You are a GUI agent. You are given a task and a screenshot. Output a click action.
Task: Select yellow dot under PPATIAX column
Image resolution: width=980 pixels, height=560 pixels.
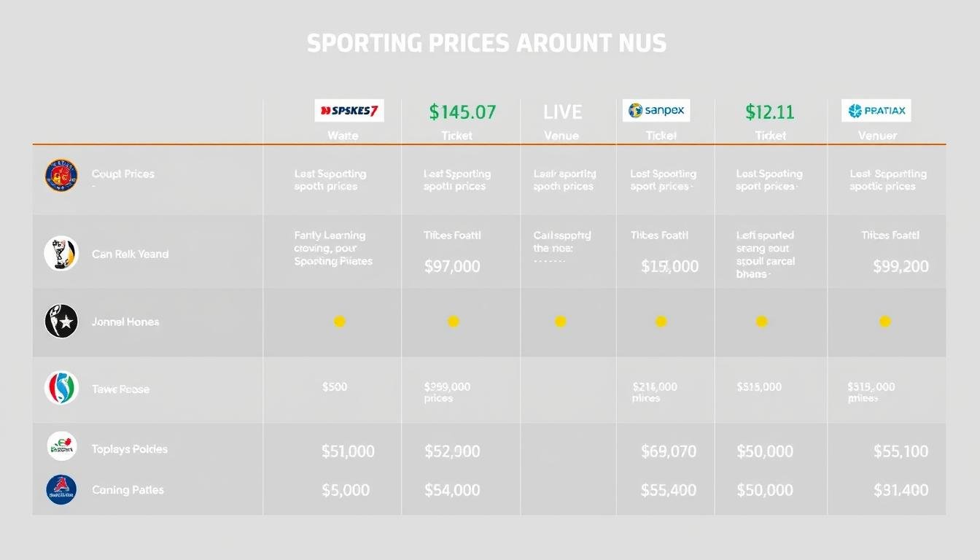884,321
